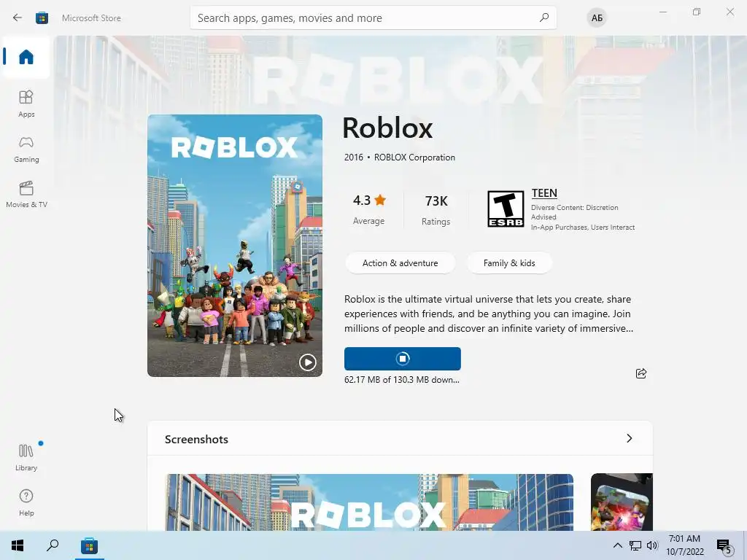
Task: Open the Movies & TV section
Action: [26, 194]
